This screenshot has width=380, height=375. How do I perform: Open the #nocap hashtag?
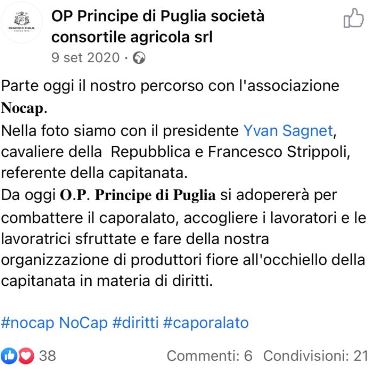(x=28, y=323)
